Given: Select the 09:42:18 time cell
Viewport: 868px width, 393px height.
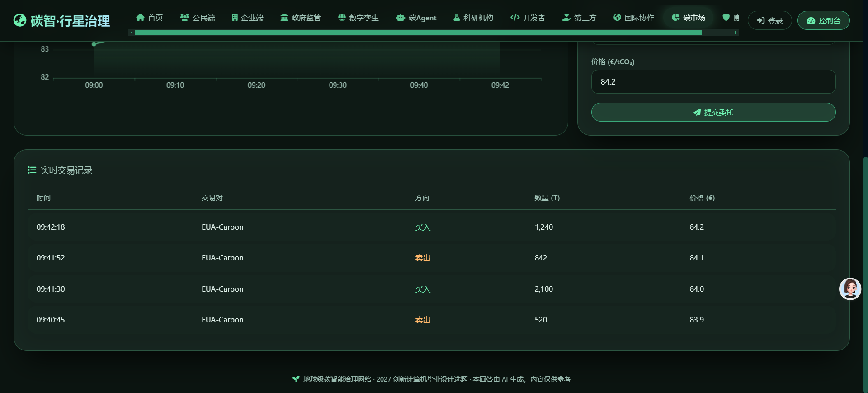Looking at the screenshot, I should (51, 227).
